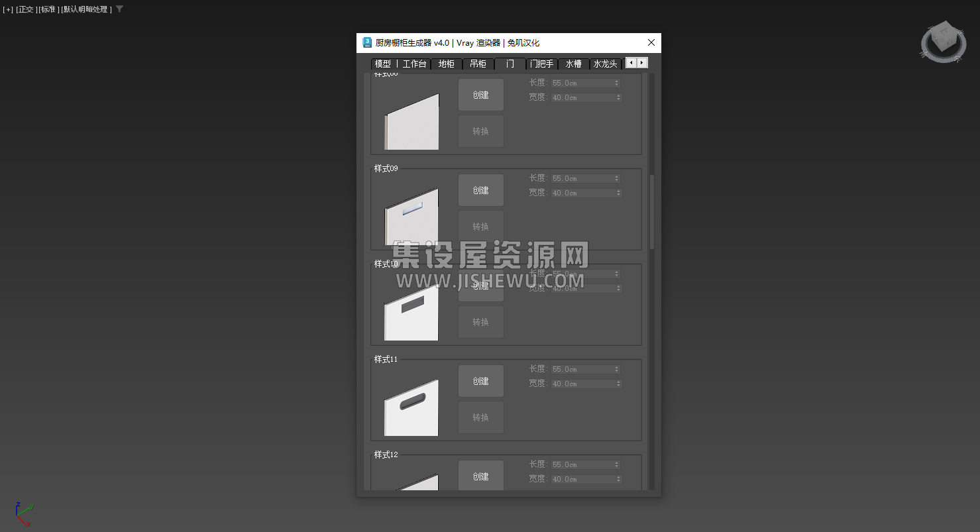Click 转换 for door 样式08
980x532 pixels.
[481, 131]
